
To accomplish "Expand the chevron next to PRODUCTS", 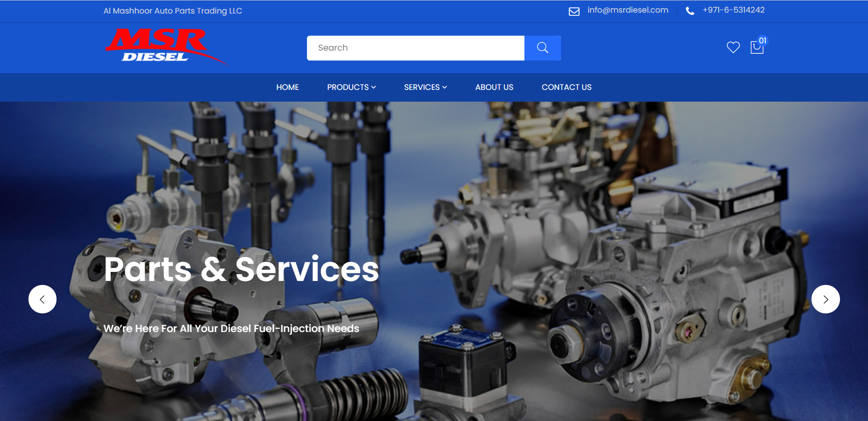I will point(374,87).
